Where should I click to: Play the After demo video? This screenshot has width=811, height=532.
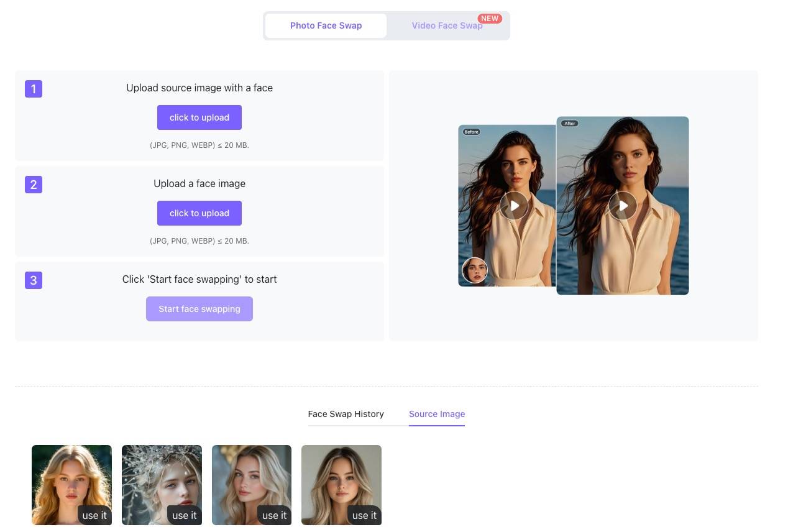click(x=622, y=205)
